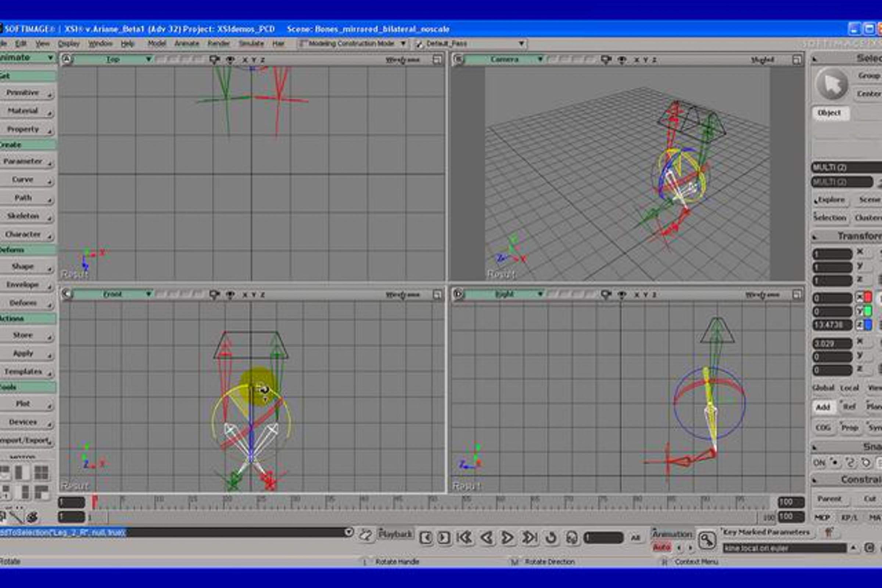Image resolution: width=882 pixels, height=588 pixels.
Task: Open the Animate menu
Action: point(186,43)
